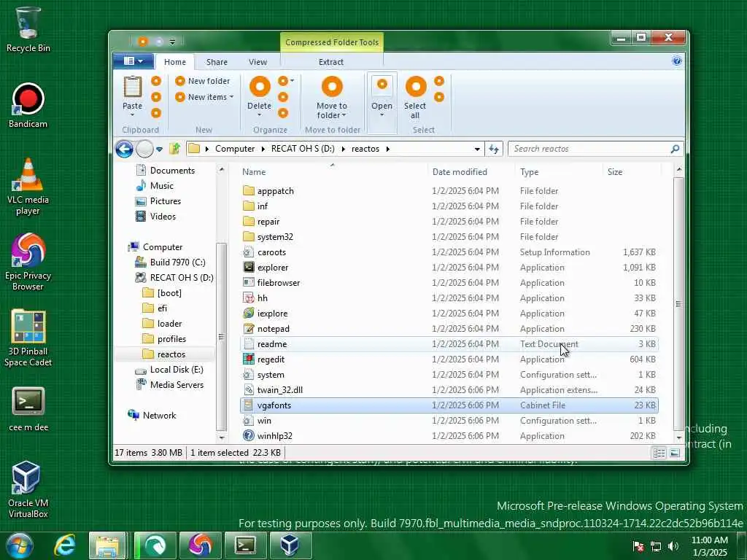Go back with the blue Back arrow
This screenshot has height=560, width=747.
click(x=124, y=149)
